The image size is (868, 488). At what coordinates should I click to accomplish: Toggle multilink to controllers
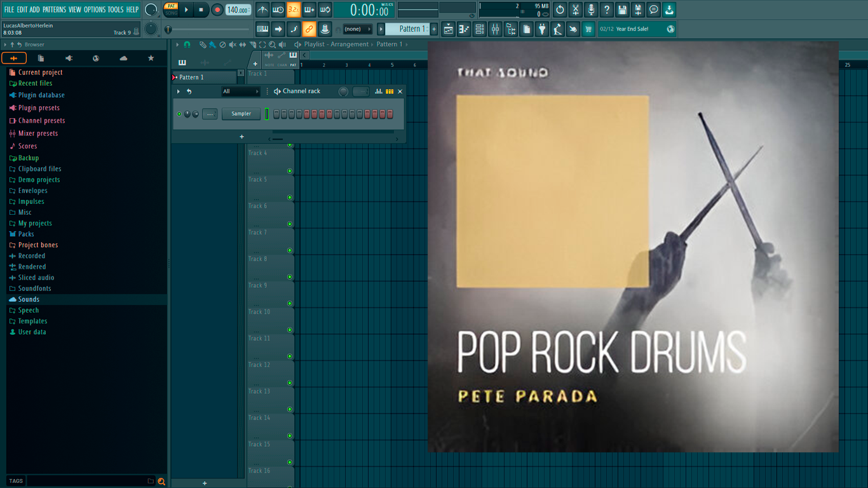click(309, 29)
